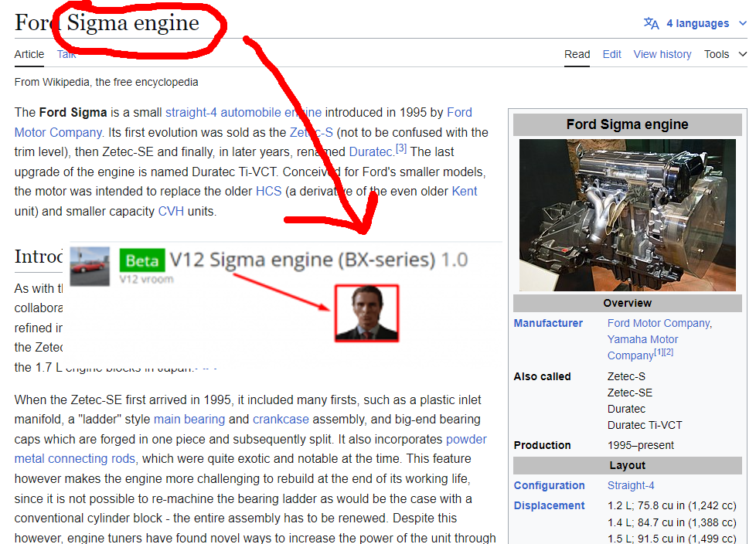Click the language translate icon
The width and height of the screenshot is (756, 544).
tap(652, 23)
